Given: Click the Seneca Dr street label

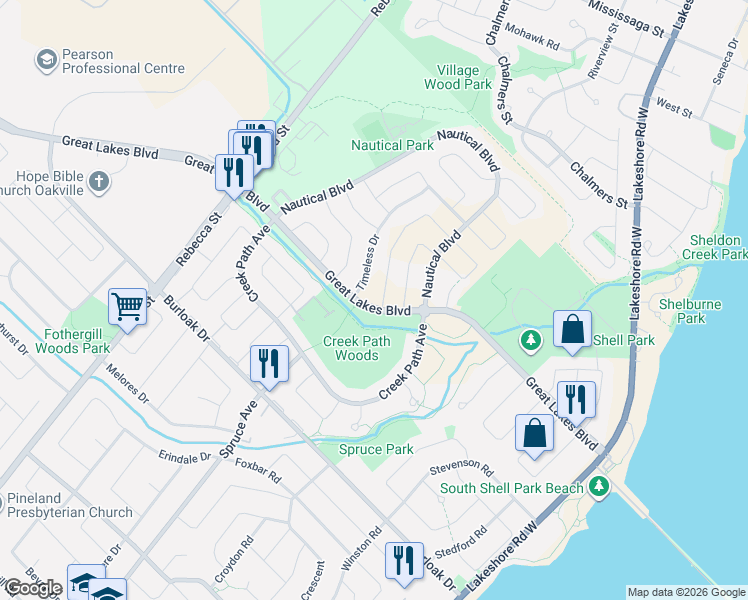Looking at the screenshot, I should coord(726,61).
